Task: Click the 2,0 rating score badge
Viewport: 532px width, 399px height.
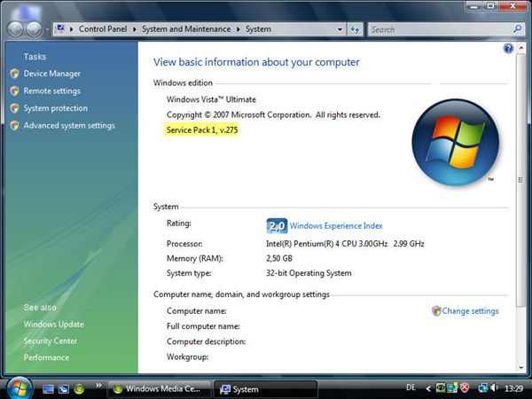Action: click(x=277, y=226)
